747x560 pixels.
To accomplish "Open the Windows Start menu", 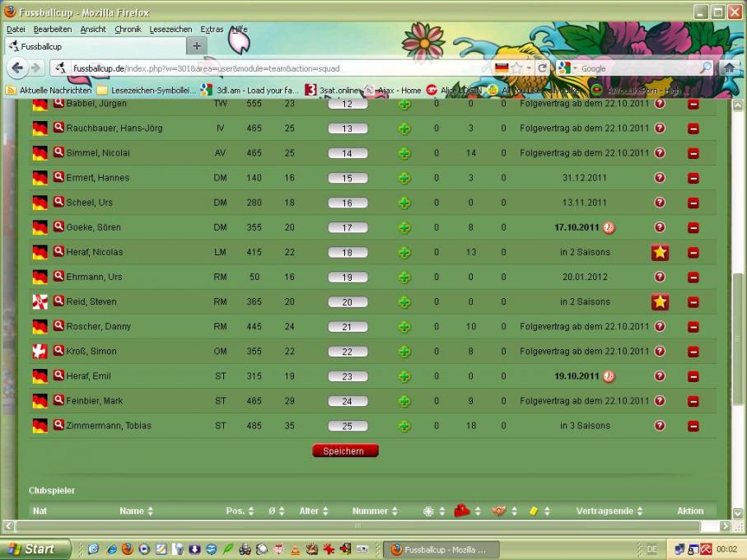I will (33, 549).
